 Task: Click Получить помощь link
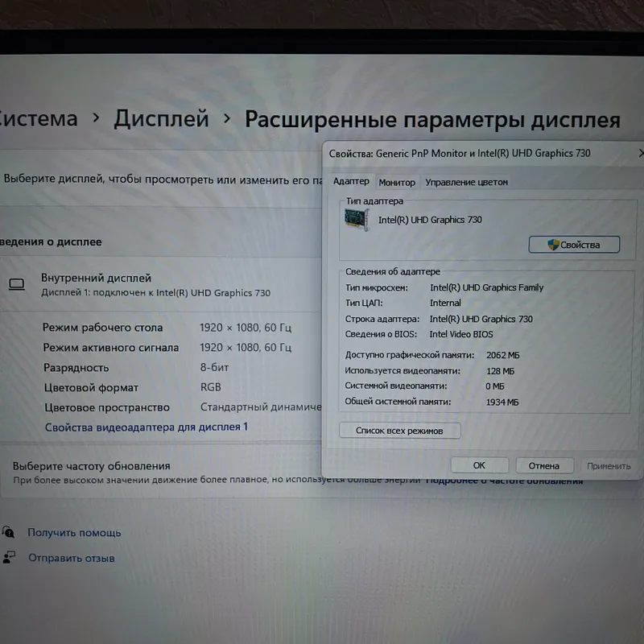click(74, 533)
